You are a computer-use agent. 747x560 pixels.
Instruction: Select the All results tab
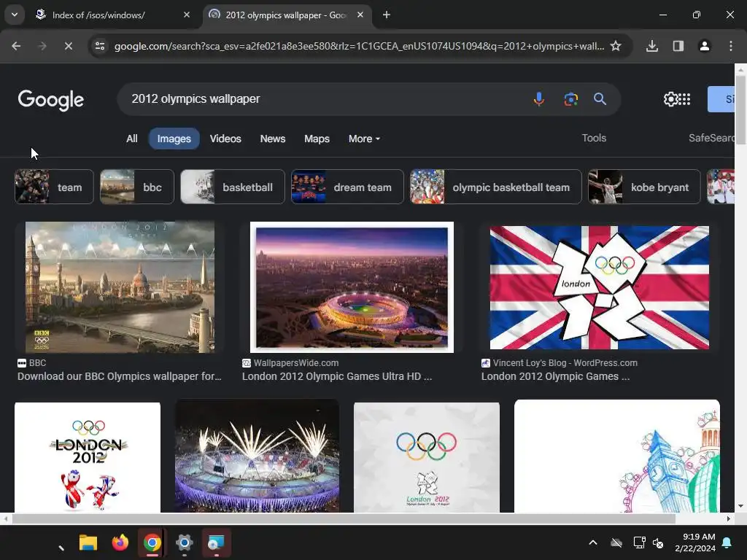tap(132, 139)
